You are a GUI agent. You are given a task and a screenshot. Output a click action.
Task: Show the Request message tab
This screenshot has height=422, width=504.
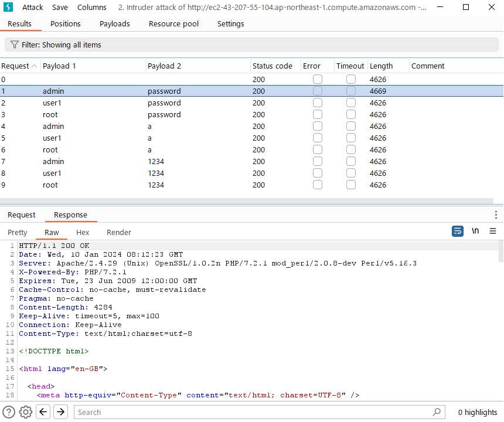click(22, 215)
